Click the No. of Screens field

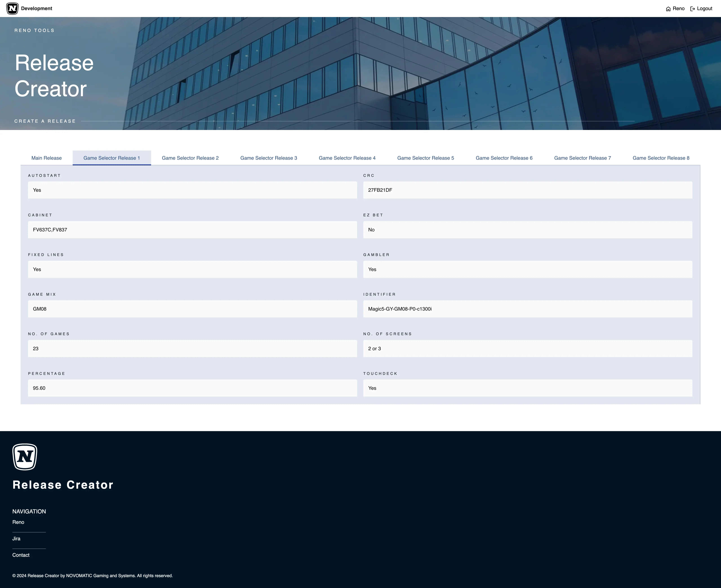pyautogui.click(x=528, y=349)
